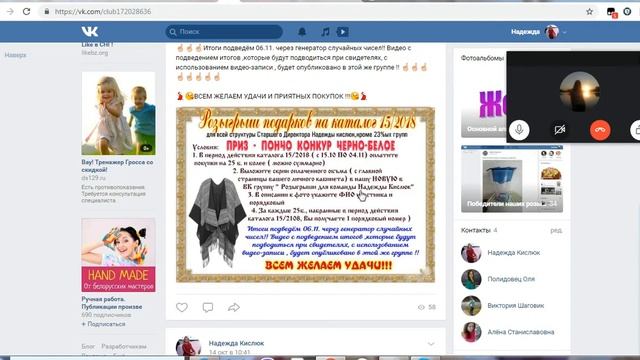
Task: Focus the vk.com address bar
Action: pos(310,11)
